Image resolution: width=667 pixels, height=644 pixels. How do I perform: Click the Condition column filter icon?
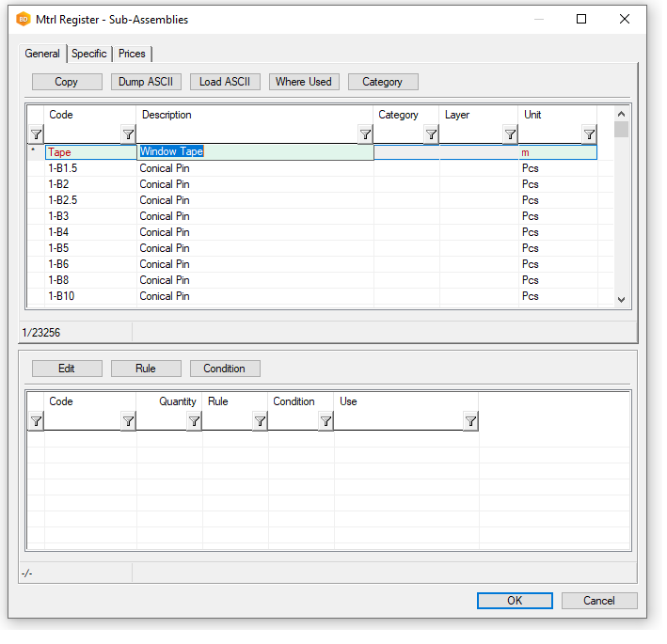click(325, 422)
